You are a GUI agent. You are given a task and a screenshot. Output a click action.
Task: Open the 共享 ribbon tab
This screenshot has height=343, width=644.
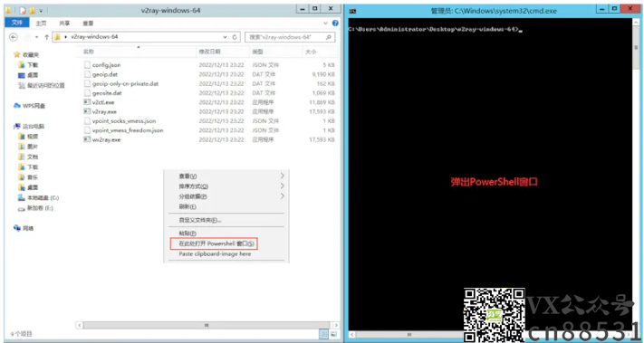tap(64, 23)
